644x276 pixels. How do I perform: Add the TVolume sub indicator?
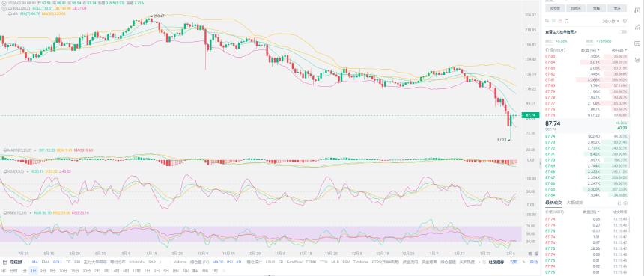point(361,262)
